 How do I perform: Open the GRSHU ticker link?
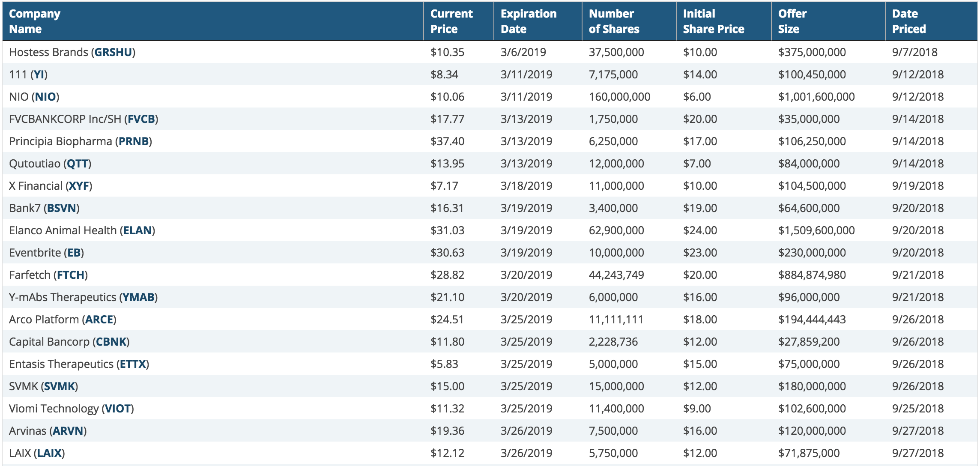113,52
